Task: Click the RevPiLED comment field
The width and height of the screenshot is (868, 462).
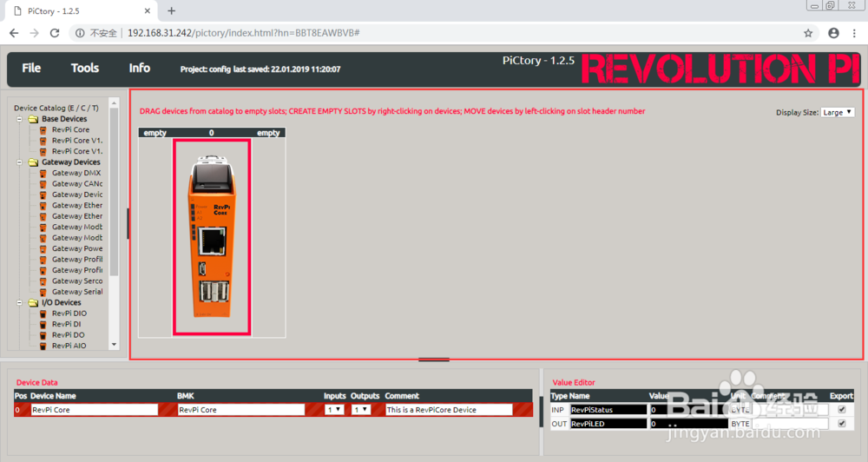Action: click(791, 424)
